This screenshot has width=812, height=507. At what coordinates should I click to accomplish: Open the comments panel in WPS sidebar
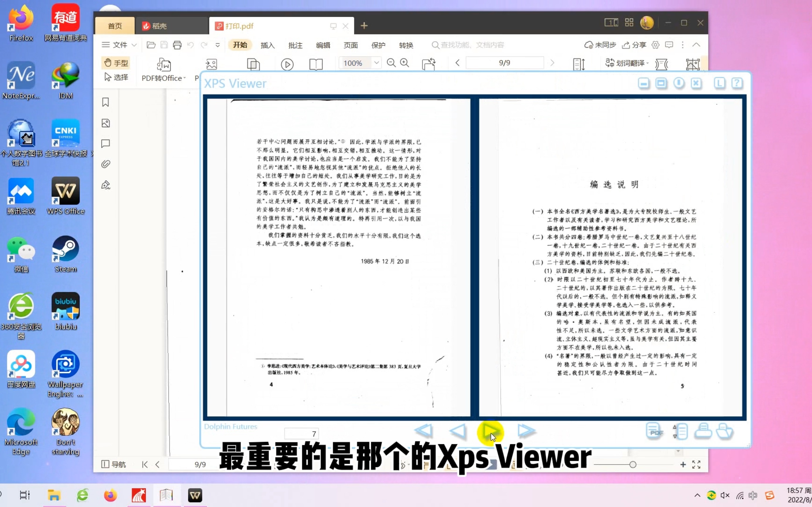point(106,143)
